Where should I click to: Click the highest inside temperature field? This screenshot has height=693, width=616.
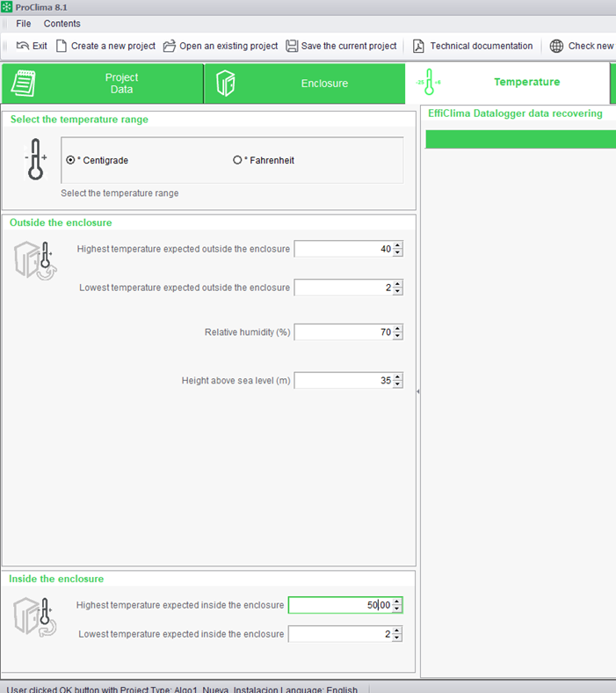click(x=338, y=605)
